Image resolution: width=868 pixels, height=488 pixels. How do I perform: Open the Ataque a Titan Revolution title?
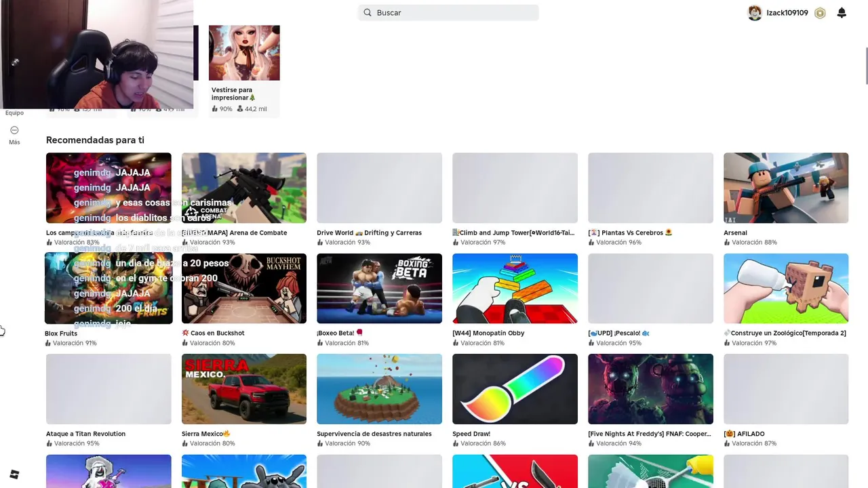(x=85, y=434)
